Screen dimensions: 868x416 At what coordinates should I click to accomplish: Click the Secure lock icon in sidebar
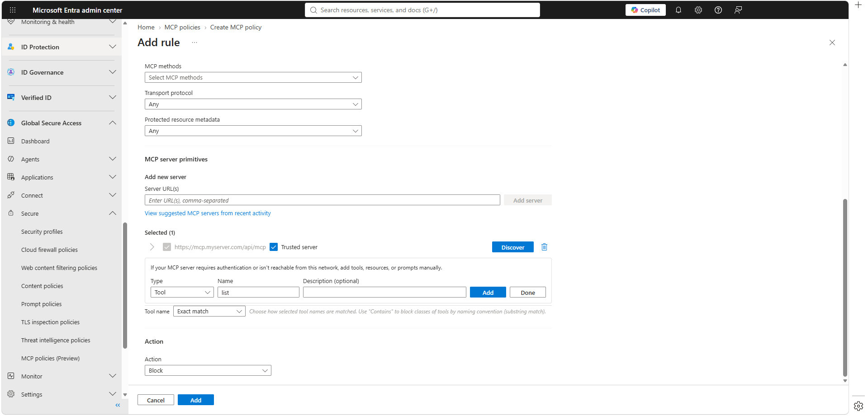pyautogui.click(x=11, y=213)
